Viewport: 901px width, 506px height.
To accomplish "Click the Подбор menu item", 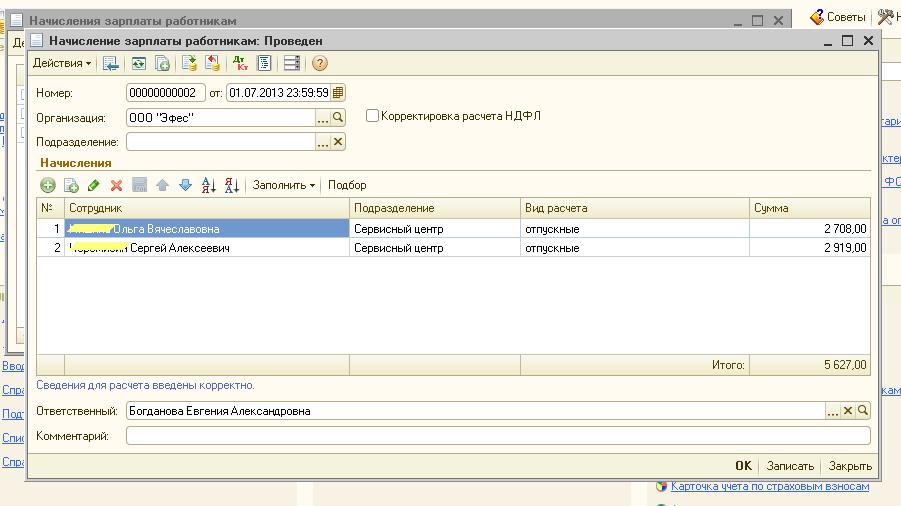I will pos(347,185).
